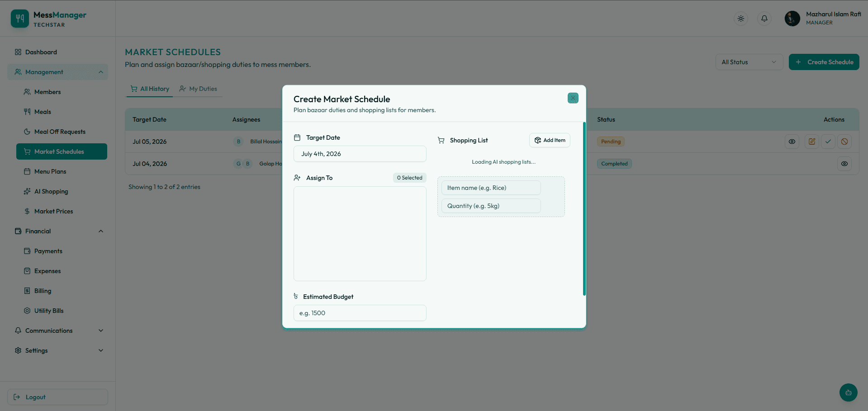The height and width of the screenshot is (411, 868).
Task: Go to Dashboard in sidebar
Action: 57,52
